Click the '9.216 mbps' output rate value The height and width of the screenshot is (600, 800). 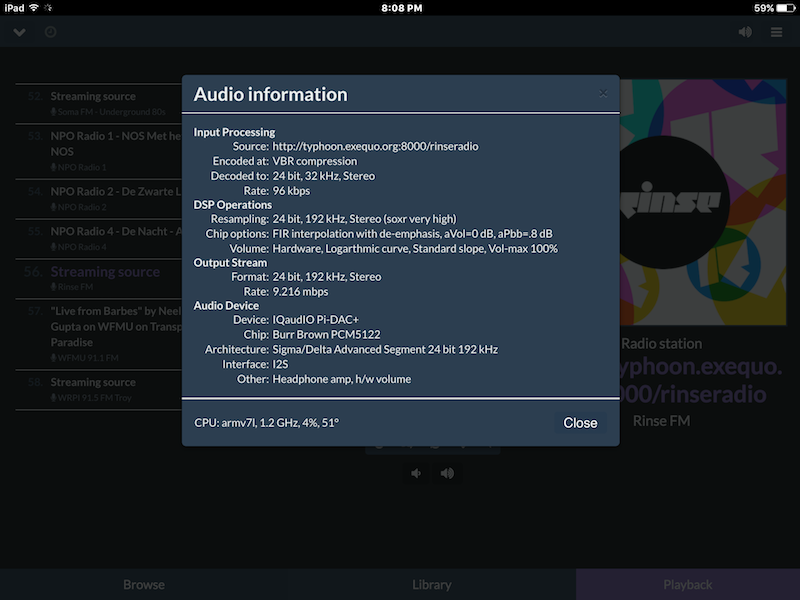click(301, 292)
